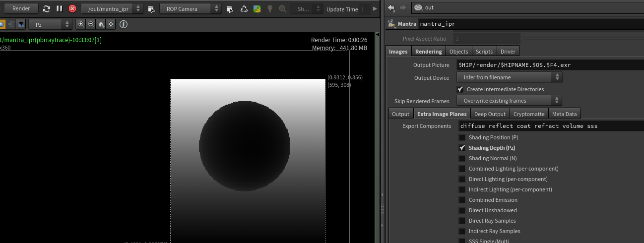Open the /out/mantra_ipr ROP dropdown
The image size is (644, 243).
click(112, 9)
